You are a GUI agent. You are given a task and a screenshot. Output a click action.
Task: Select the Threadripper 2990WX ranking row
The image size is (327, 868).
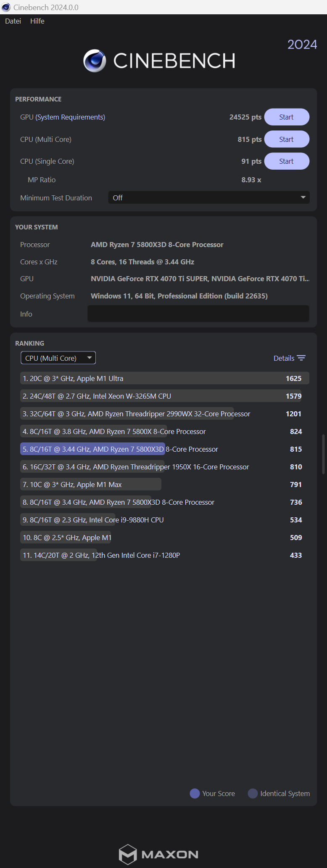point(165,414)
